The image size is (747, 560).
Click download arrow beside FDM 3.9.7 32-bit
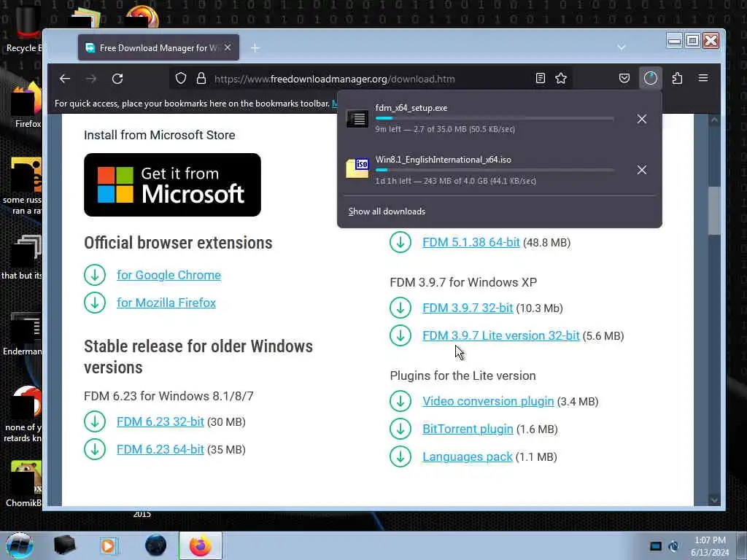click(400, 308)
